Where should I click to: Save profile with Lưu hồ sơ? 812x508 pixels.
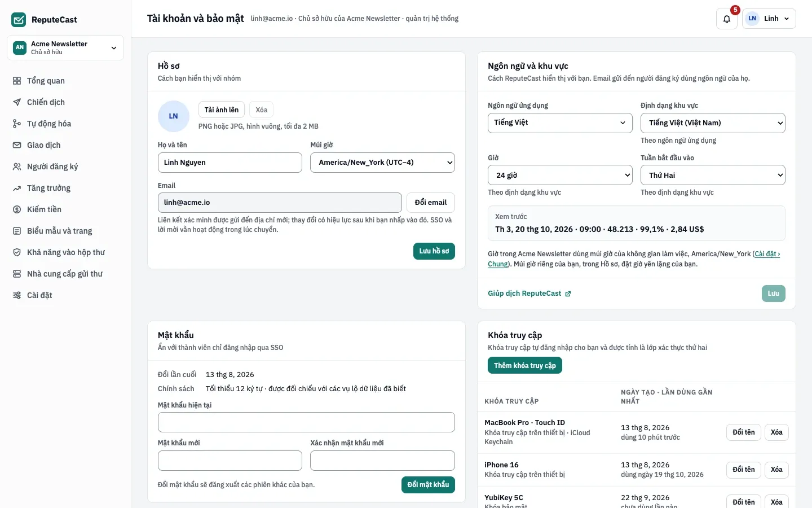(x=434, y=251)
